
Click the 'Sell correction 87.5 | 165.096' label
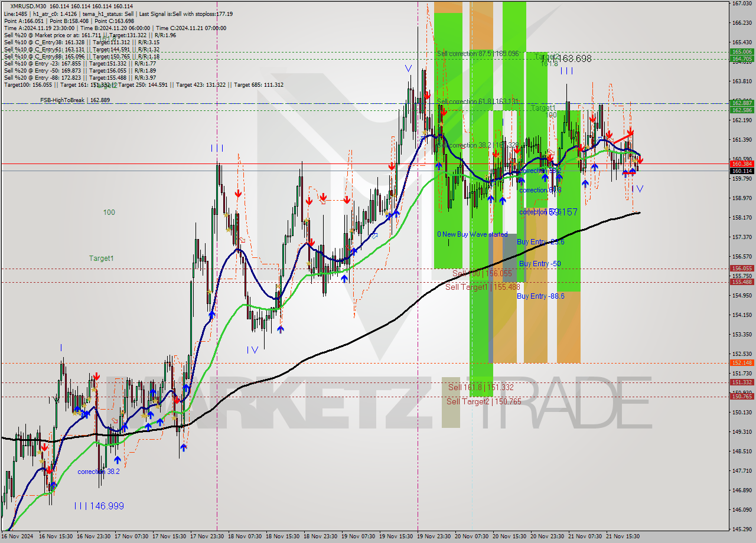[478, 54]
